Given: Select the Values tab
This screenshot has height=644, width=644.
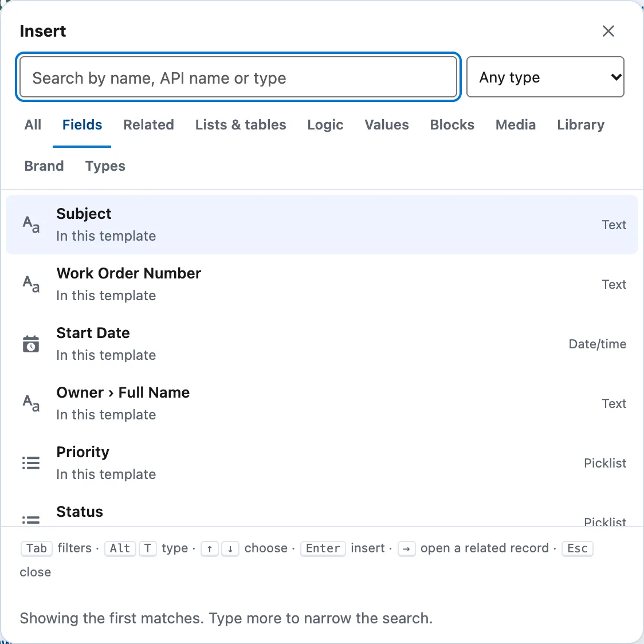Looking at the screenshot, I should [387, 124].
